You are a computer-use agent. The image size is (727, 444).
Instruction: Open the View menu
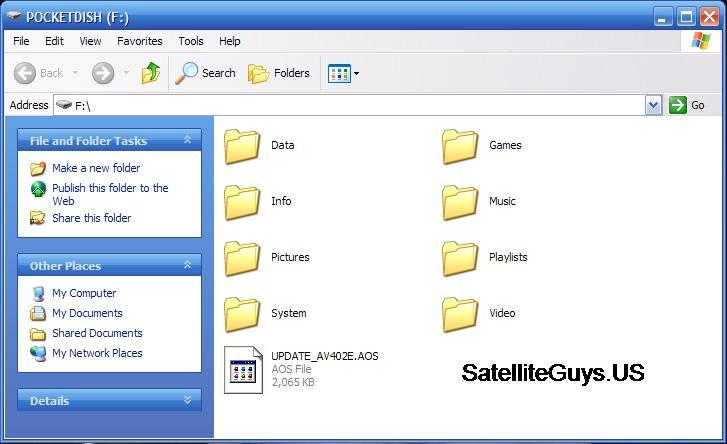(x=90, y=41)
